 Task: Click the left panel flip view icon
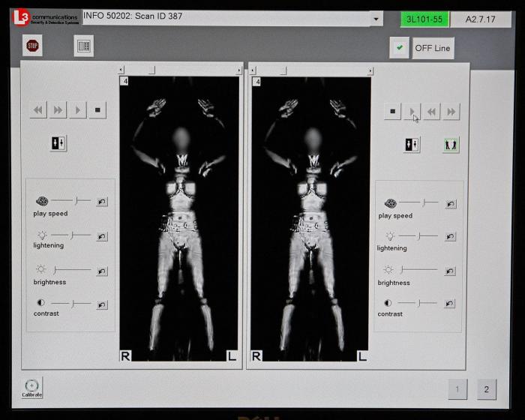(58, 143)
